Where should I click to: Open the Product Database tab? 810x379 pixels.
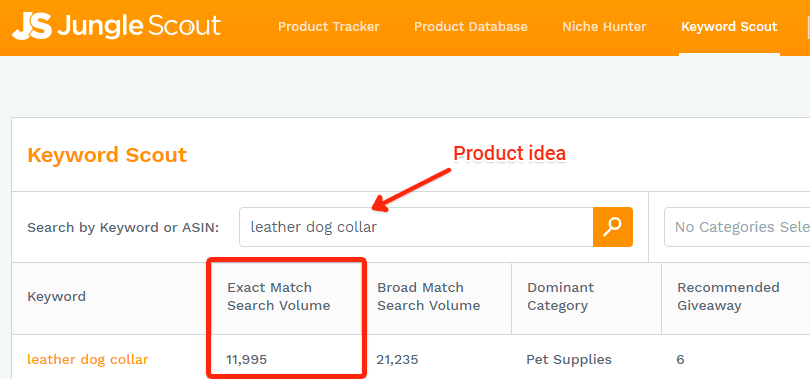pyautogui.click(x=471, y=27)
